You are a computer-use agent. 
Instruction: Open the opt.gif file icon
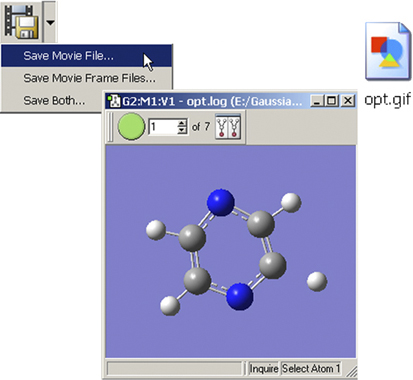pos(388,51)
